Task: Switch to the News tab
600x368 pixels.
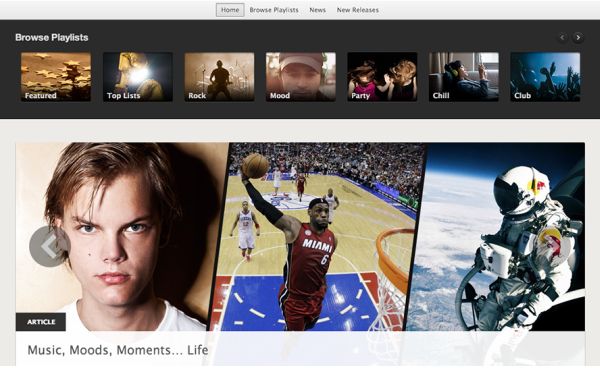Action: pyautogui.click(x=317, y=10)
